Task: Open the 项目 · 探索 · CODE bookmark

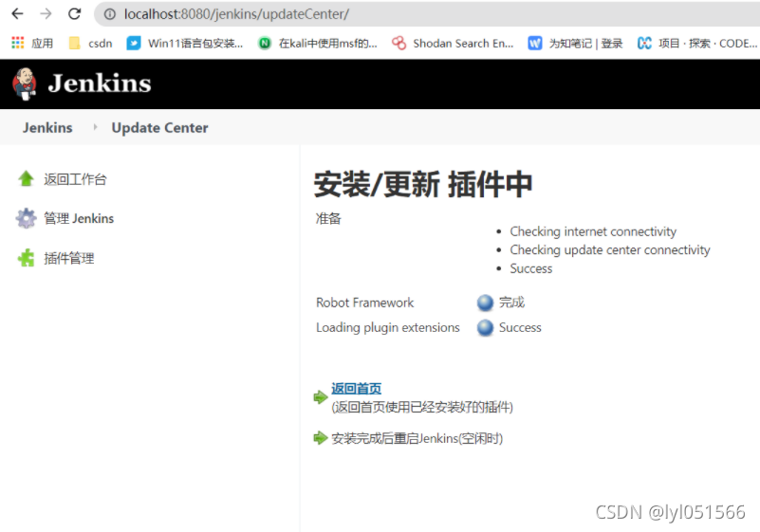Action: click(x=697, y=43)
